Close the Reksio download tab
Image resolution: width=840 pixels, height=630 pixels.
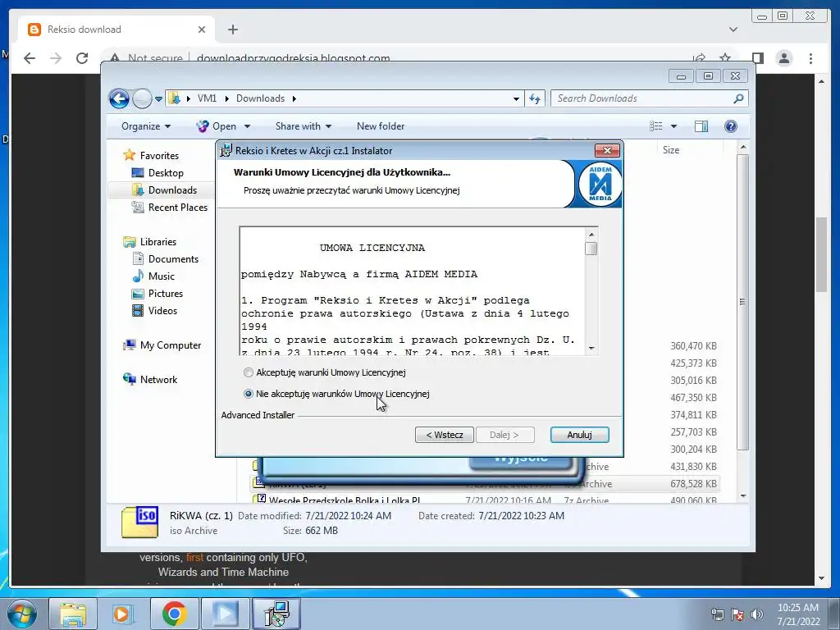[x=202, y=30]
